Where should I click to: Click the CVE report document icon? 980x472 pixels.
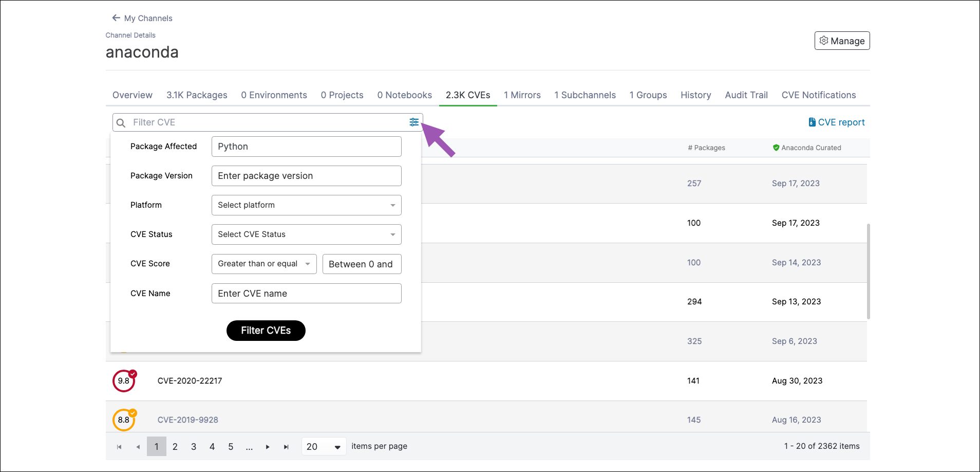[812, 122]
